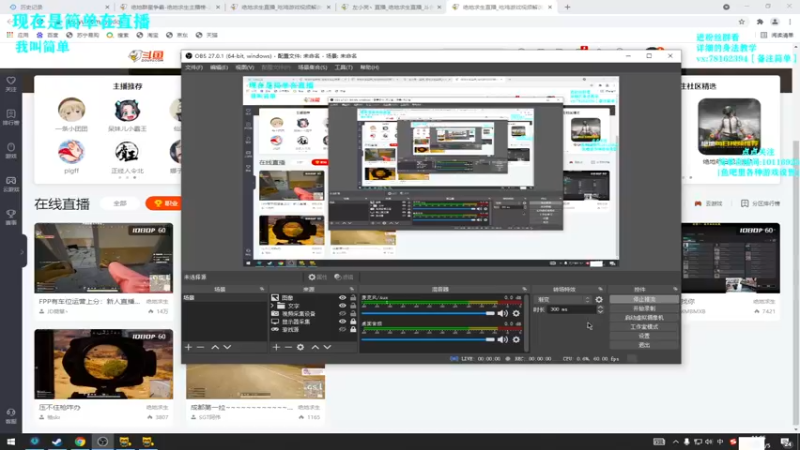
Task: Pop out the 场景 dock with header icon
Action: click(x=262, y=289)
